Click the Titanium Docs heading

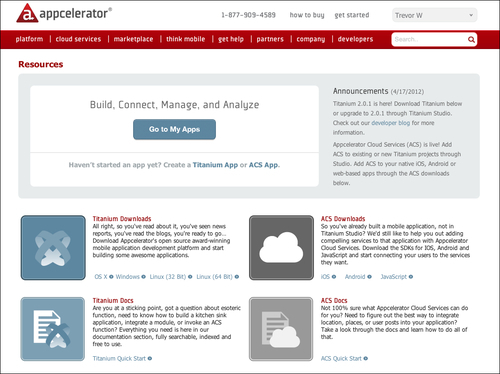[113, 300]
